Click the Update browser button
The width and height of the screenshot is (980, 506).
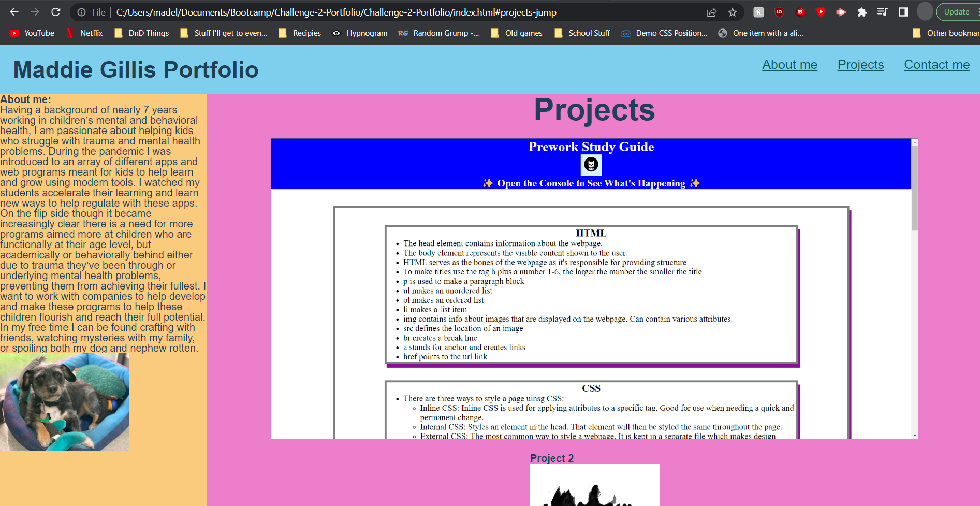point(957,11)
